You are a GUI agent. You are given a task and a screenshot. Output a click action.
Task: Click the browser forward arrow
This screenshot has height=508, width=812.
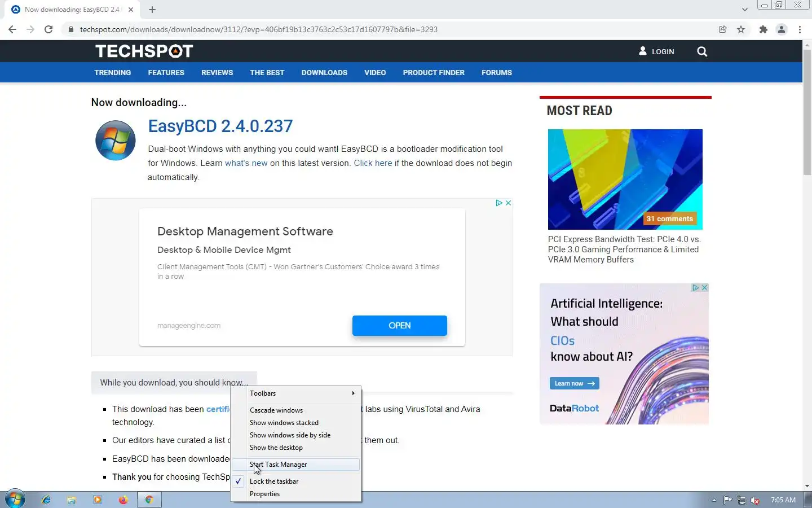point(30,29)
